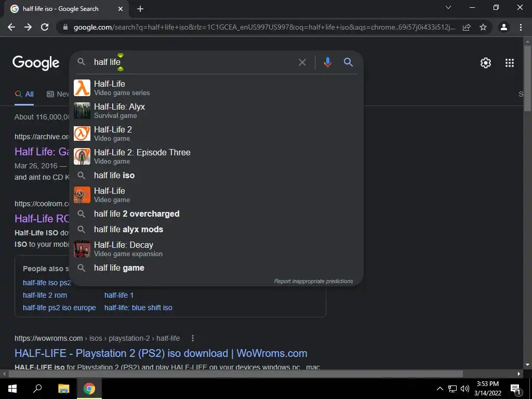Show hidden system tray icons chevron
This screenshot has height=399, width=532.
pyautogui.click(x=440, y=389)
